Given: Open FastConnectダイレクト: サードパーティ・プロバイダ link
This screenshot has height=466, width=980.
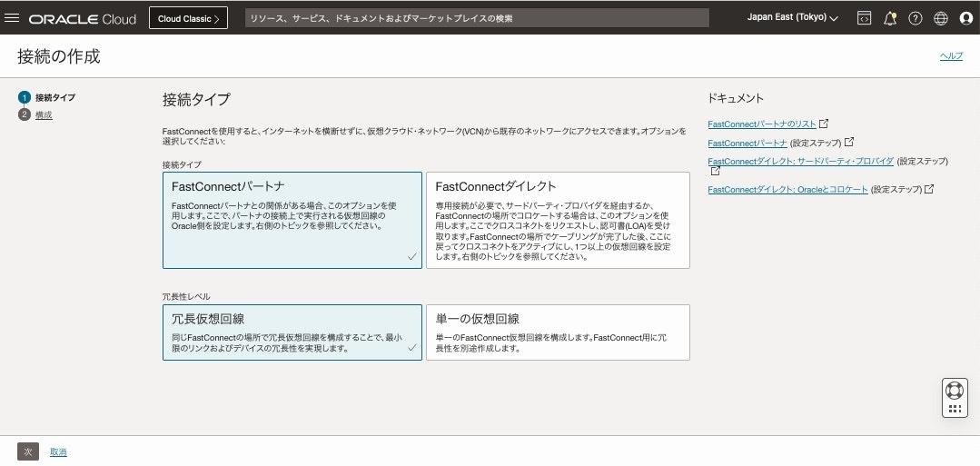Looking at the screenshot, I should click(801, 162).
